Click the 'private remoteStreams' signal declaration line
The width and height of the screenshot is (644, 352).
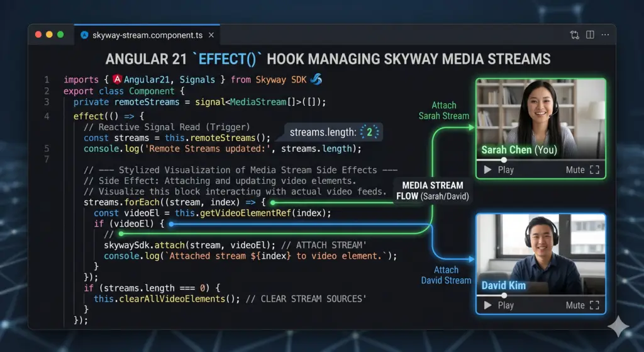point(199,102)
